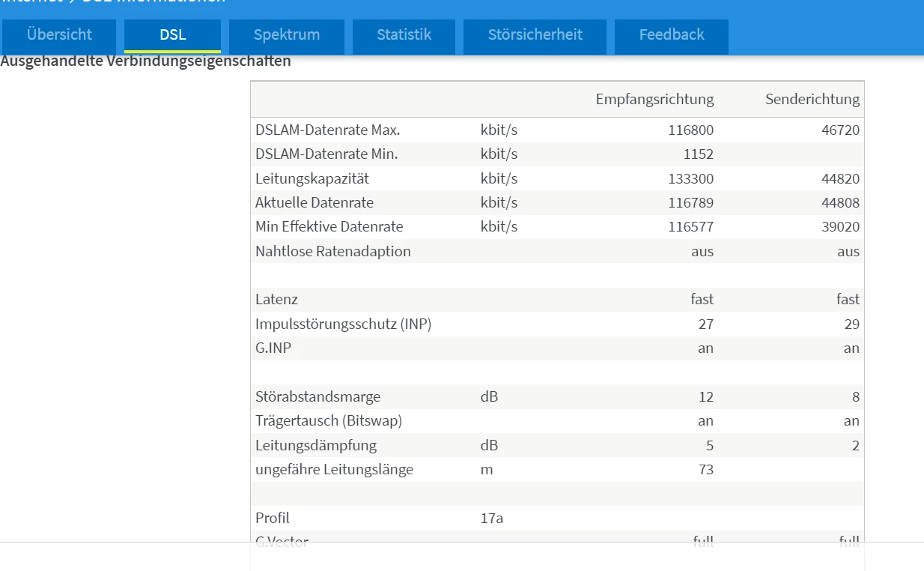This screenshot has width=924, height=571.
Task: Click the Ausgehandelte Verbindungseigenschaften heading
Action: coord(145,61)
